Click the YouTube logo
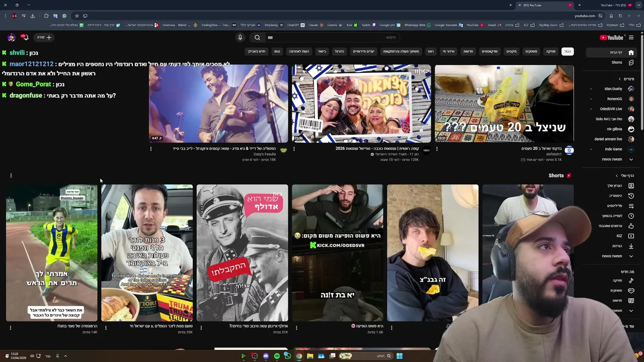Screen dimensions: 644x362 click(611, 37)
